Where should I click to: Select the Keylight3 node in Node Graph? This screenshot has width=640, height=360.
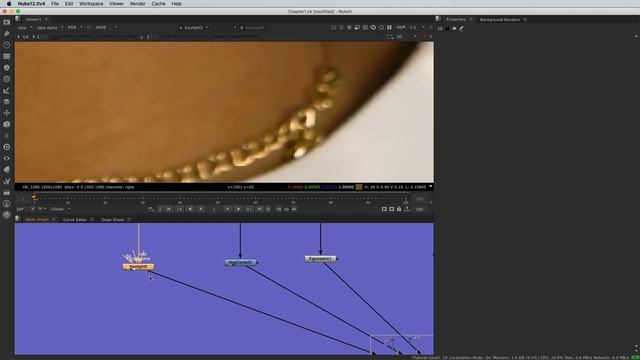tap(138, 267)
